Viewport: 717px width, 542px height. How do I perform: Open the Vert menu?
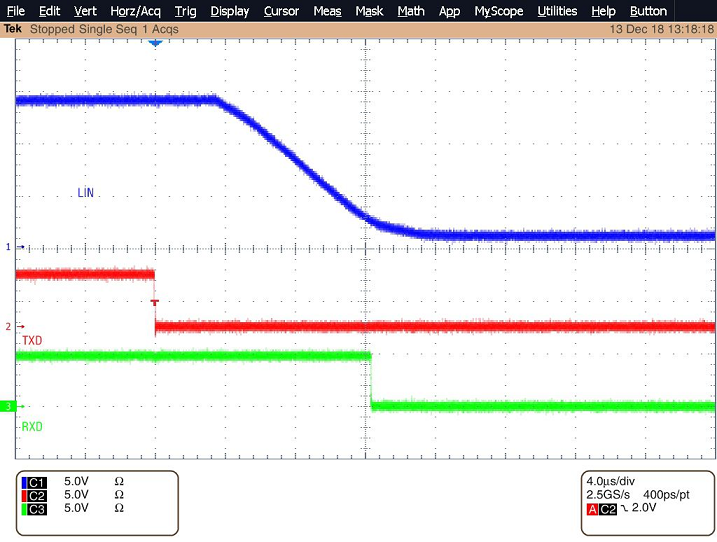pyautogui.click(x=86, y=11)
